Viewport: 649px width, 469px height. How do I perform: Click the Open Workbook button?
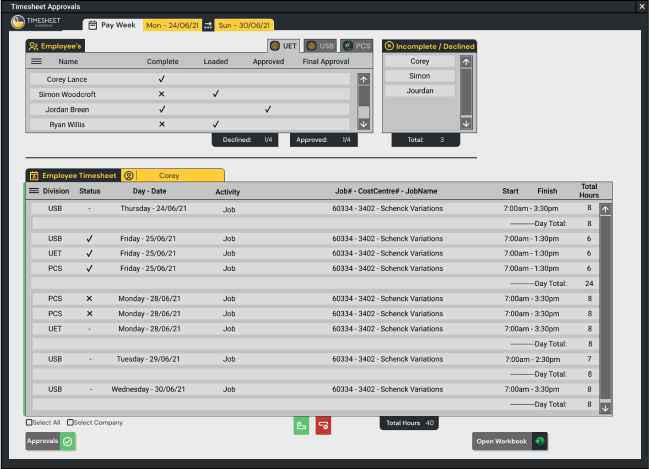point(510,441)
